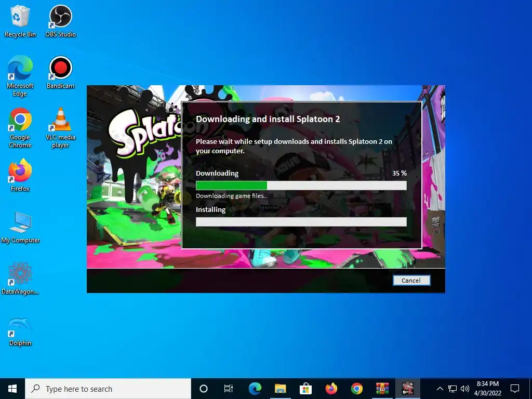Launch Microsoft Edge from the taskbar
This screenshot has height=399, width=532.
(255, 389)
